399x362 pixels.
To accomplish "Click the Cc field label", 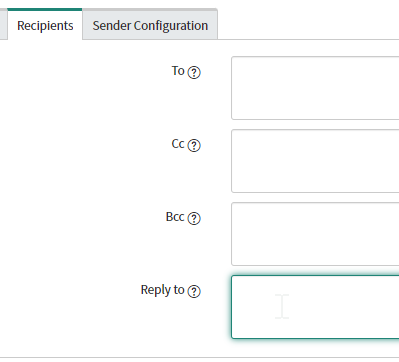I will point(178,144).
